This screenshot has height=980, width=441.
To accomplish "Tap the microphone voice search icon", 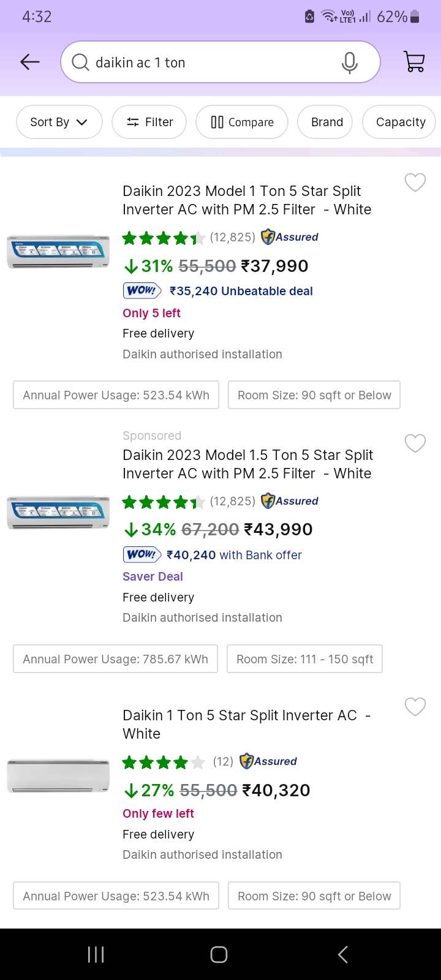I will click(349, 62).
